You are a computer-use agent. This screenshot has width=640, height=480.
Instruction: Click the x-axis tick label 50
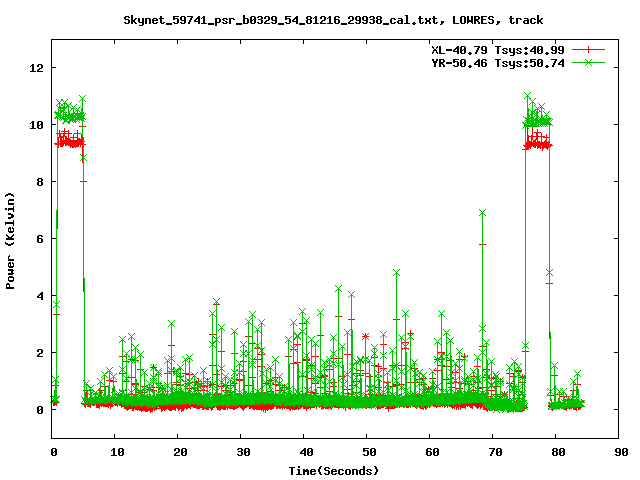[x=369, y=452]
